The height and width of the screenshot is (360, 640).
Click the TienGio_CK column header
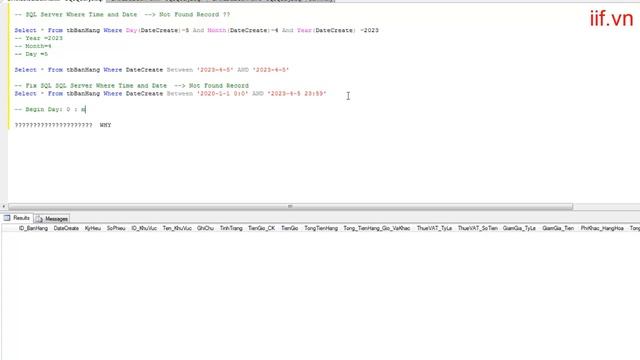(262, 228)
